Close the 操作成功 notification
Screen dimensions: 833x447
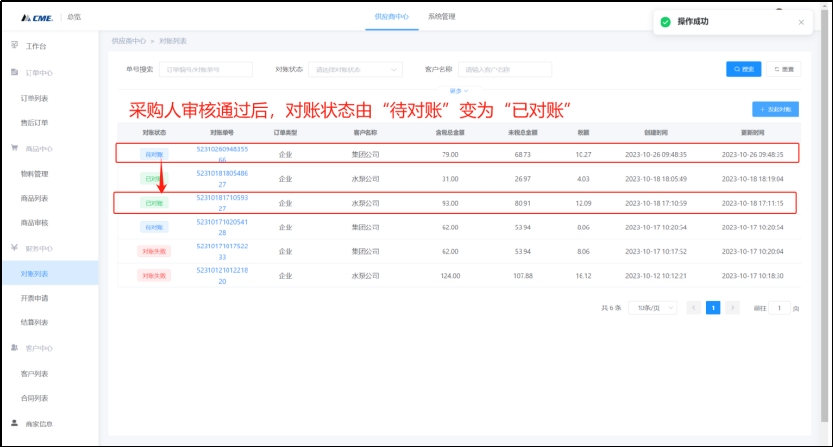[x=801, y=21]
